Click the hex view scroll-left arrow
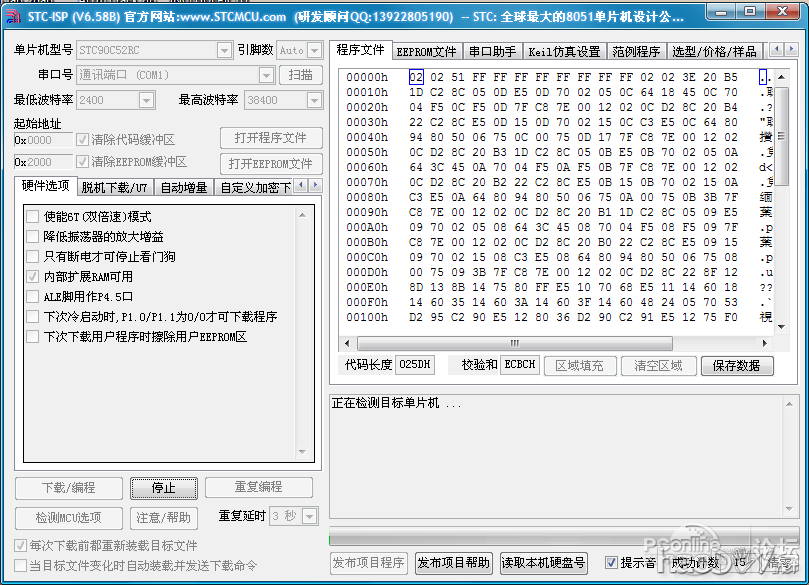This screenshot has height=585, width=809. 346,344
